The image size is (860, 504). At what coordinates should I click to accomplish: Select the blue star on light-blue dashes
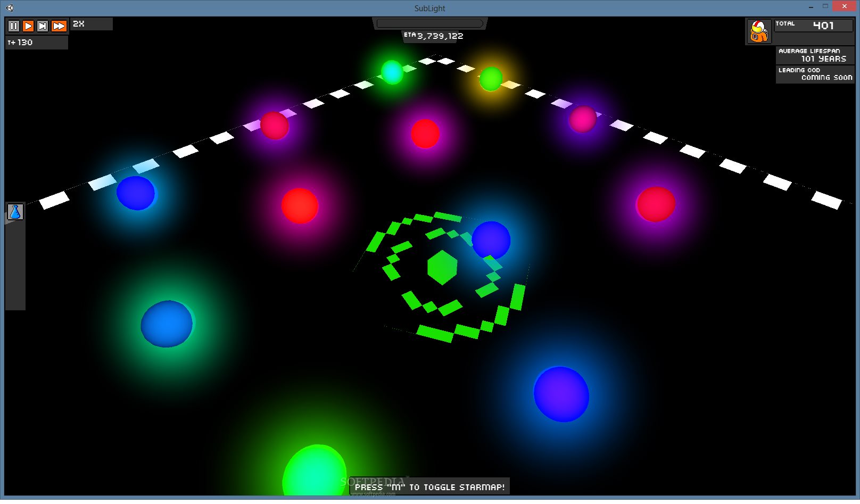tap(136, 193)
